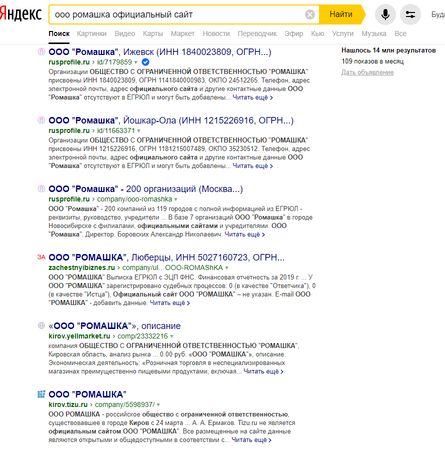
Task: Click kirov.yellmarket.ru domain link
Action: tap(79, 336)
